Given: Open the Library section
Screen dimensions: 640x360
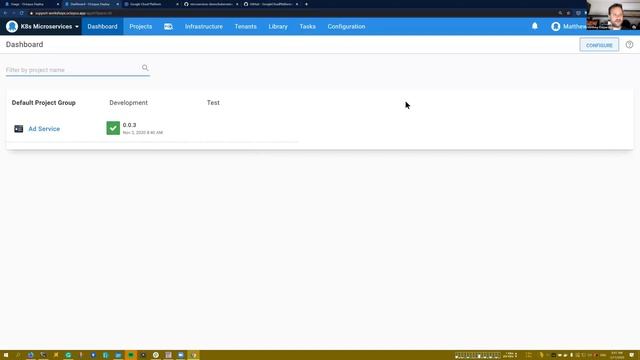Looking at the screenshot, I should pyautogui.click(x=278, y=27).
